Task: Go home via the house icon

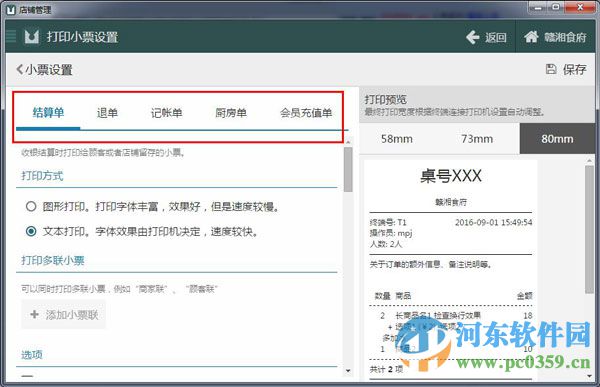Action: click(x=531, y=37)
